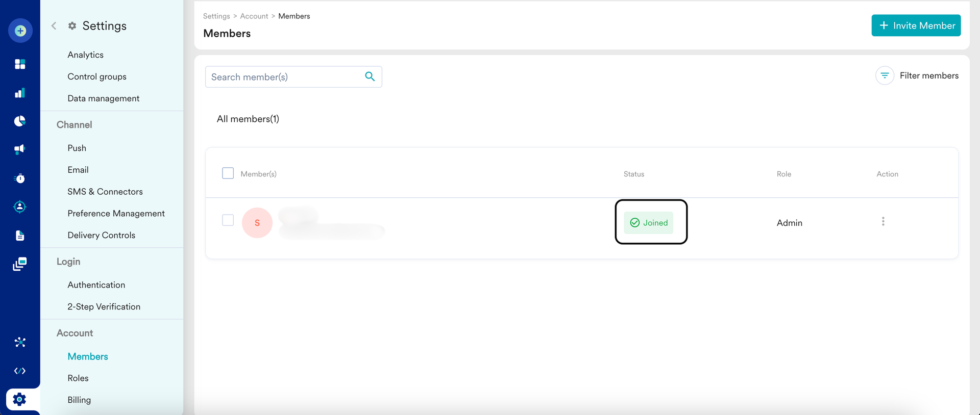
Task: Click the Search member(s) input field
Action: (283, 77)
